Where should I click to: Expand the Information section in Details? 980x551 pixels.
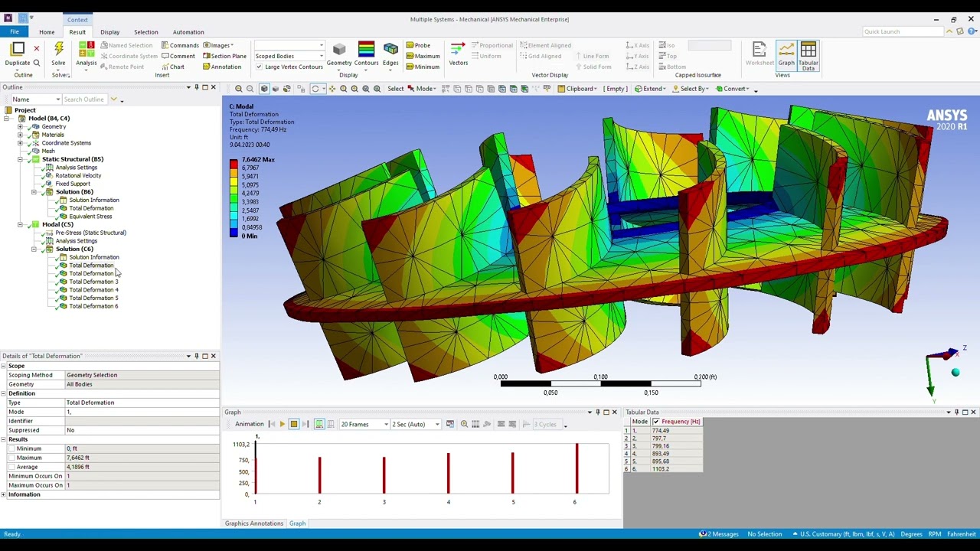click(4, 494)
